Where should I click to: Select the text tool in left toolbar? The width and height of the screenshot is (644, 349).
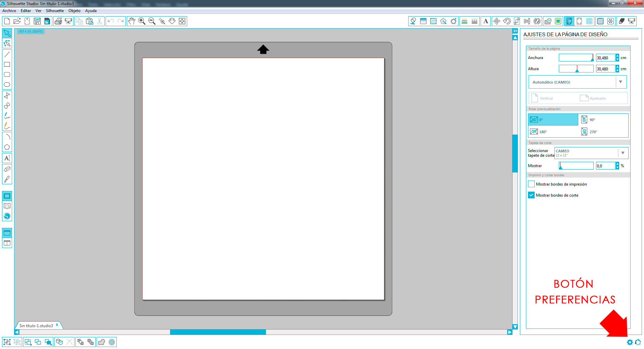coord(7,158)
